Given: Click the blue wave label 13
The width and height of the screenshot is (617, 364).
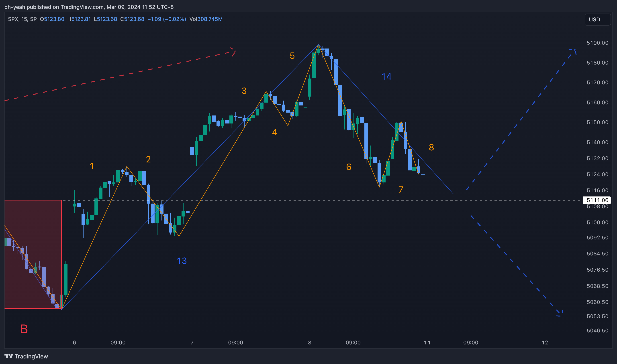Looking at the screenshot, I should pyautogui.click(x=182, y=261).
